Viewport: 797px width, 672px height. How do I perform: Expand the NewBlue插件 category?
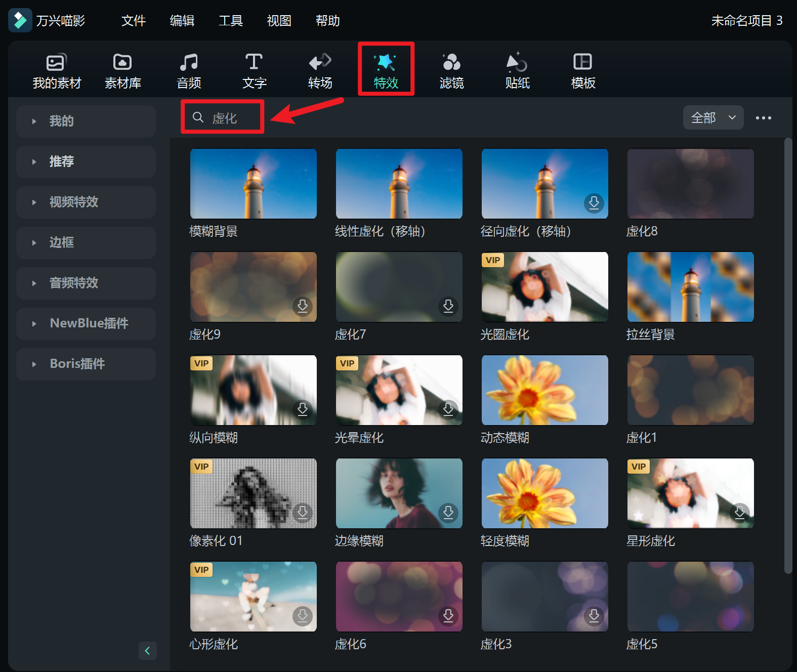(86, 324)
